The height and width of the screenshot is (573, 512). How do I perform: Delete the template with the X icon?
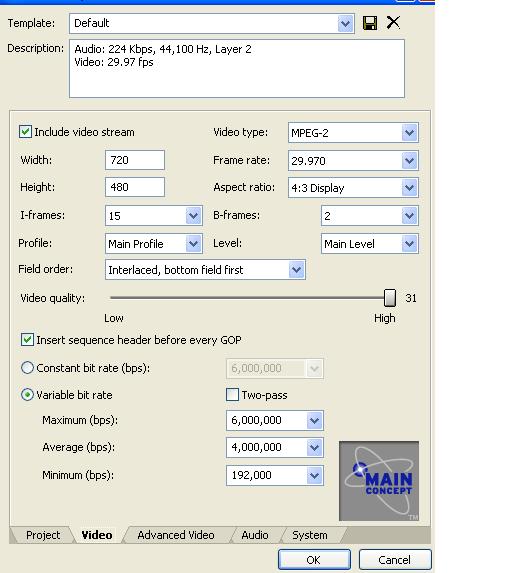coord(393,23)
